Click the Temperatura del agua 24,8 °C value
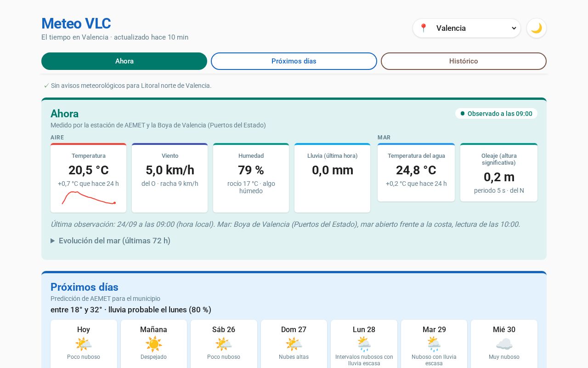Image resolution: width=588 pixels, height=368 pixels. (416, 170)
